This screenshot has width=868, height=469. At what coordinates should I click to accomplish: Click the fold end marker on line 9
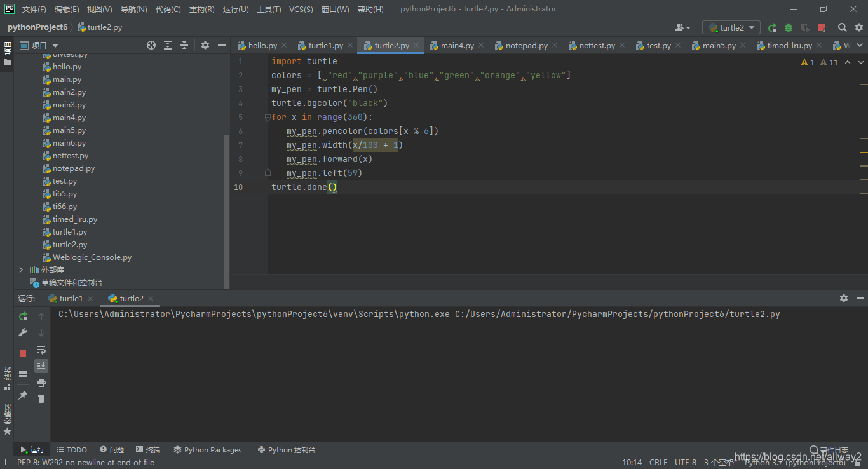268,173
